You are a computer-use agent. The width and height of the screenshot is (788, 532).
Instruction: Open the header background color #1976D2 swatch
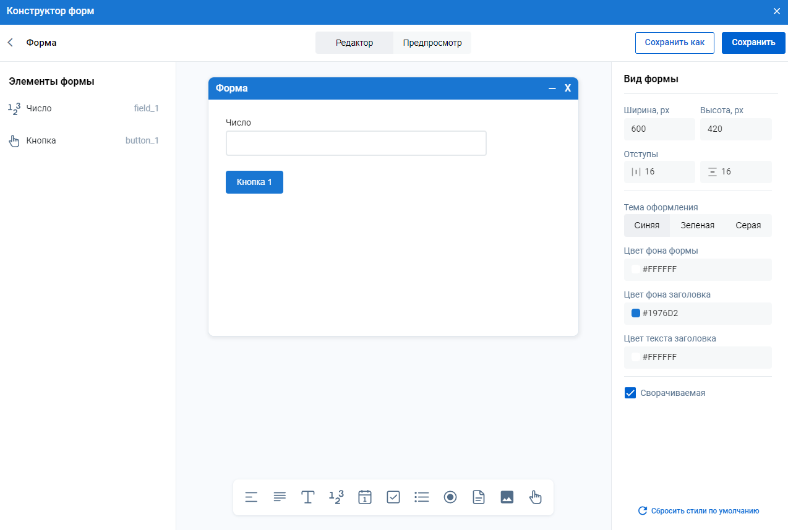click(x=636, y=313)
